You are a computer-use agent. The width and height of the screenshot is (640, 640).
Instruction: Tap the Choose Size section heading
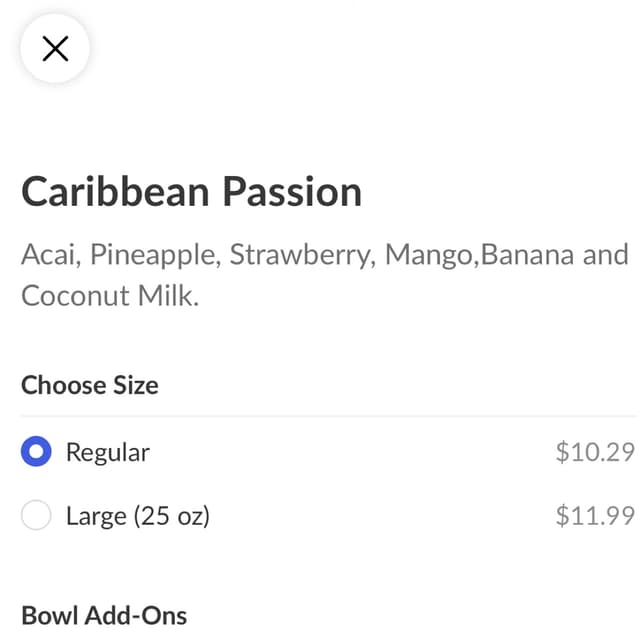click(90, 385)
